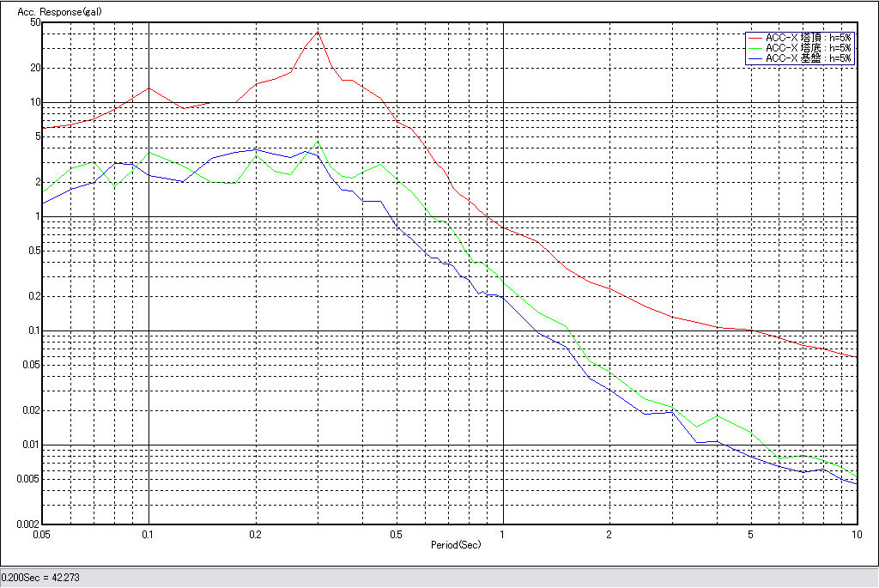879x588 pixels.
Task: Select the 'ACC-X 基盤 : h=5%' legend label
Action: tap(808, 58)
